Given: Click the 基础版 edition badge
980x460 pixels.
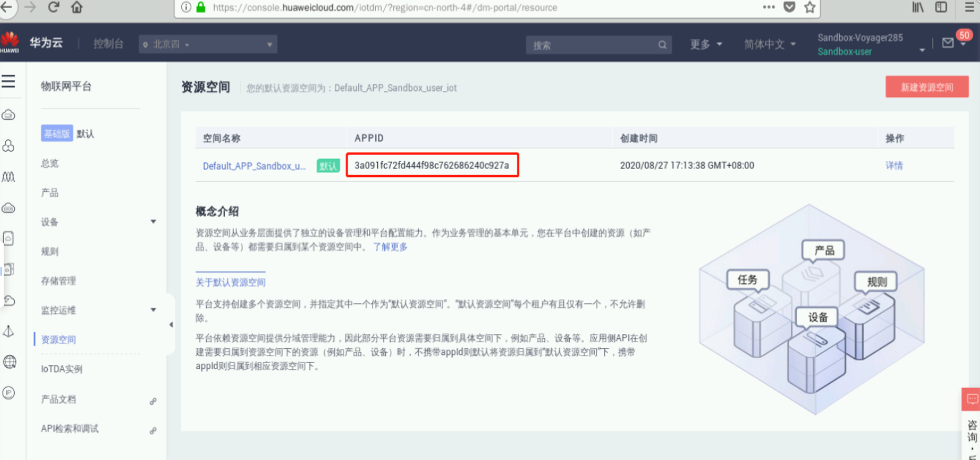Looking at the screenshot, I should [57, 133].
